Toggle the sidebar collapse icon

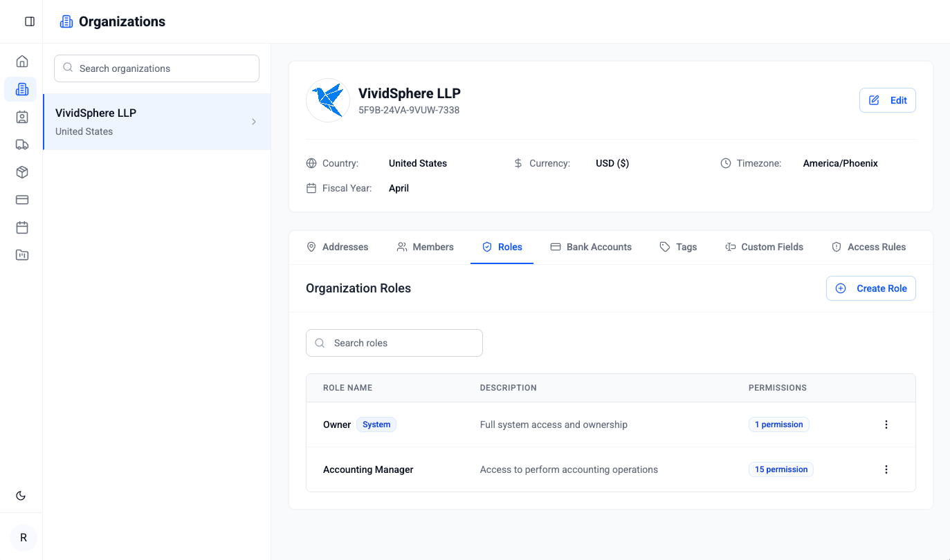[30, 21]
